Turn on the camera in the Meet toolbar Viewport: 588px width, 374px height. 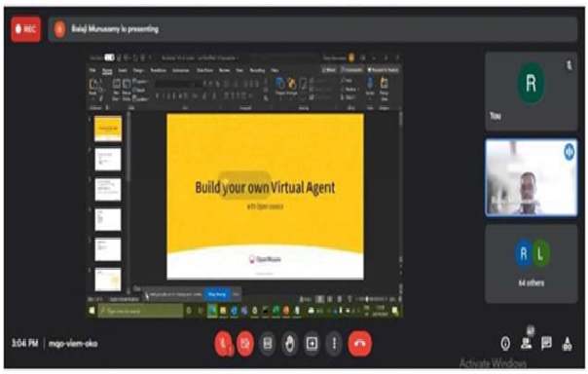coord(245,343)
